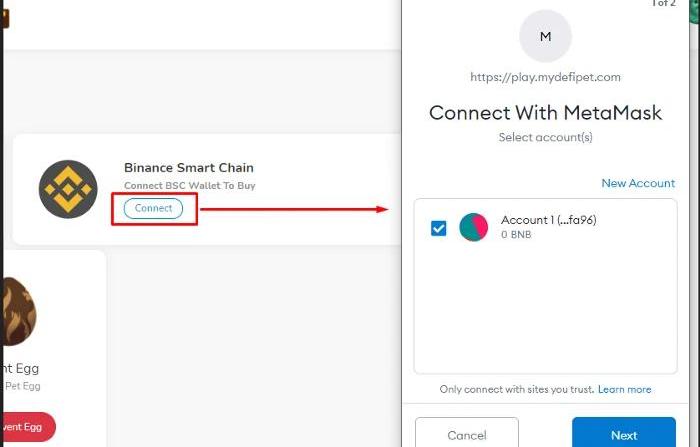This screenshot has height=447, width=700.
Task: Click the Connect button under Binance Smart Chain
Action: pyautogui.click(x=153, y=209)
